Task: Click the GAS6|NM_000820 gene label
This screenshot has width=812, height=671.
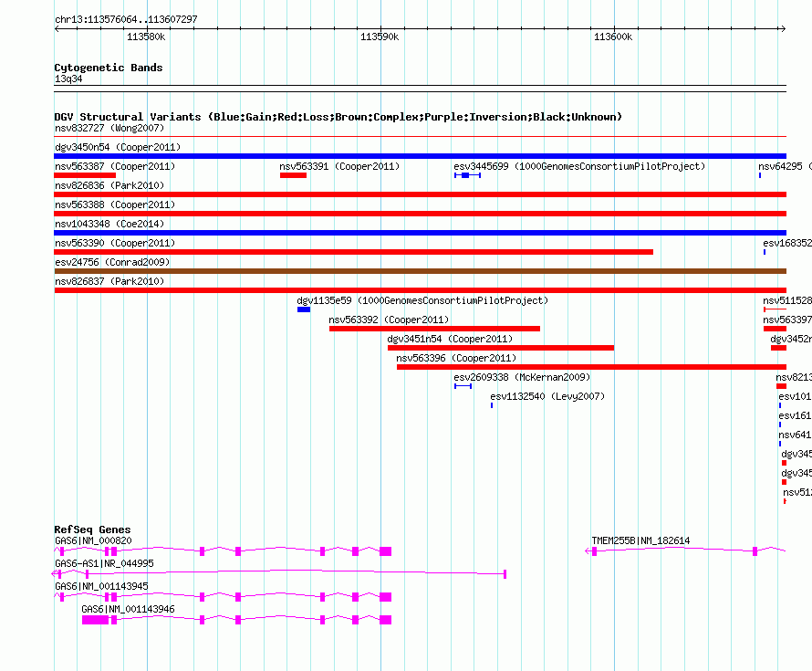Action: (x=93, y=540)
